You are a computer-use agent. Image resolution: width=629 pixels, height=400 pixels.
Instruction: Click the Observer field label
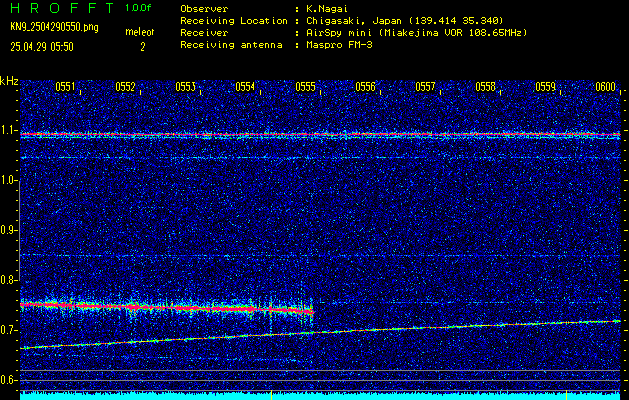(x=204, y=9)
